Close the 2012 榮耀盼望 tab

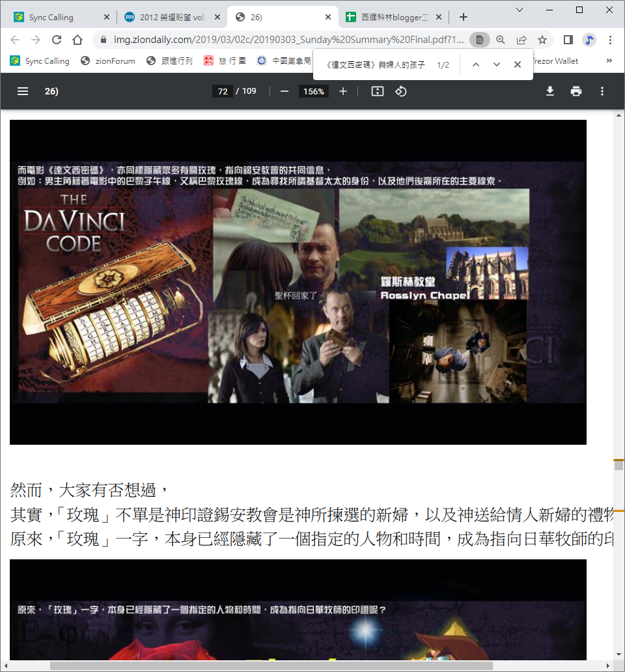(217, 17)
